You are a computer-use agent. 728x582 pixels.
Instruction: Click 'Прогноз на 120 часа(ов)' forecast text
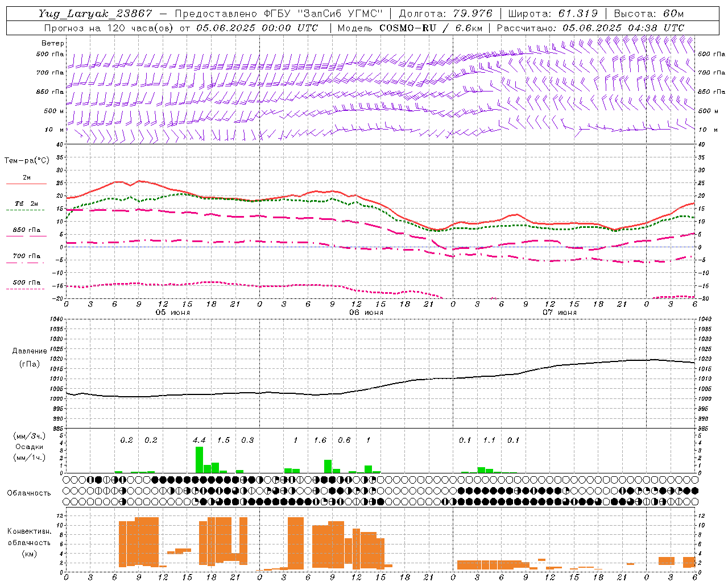pos(109,28)
